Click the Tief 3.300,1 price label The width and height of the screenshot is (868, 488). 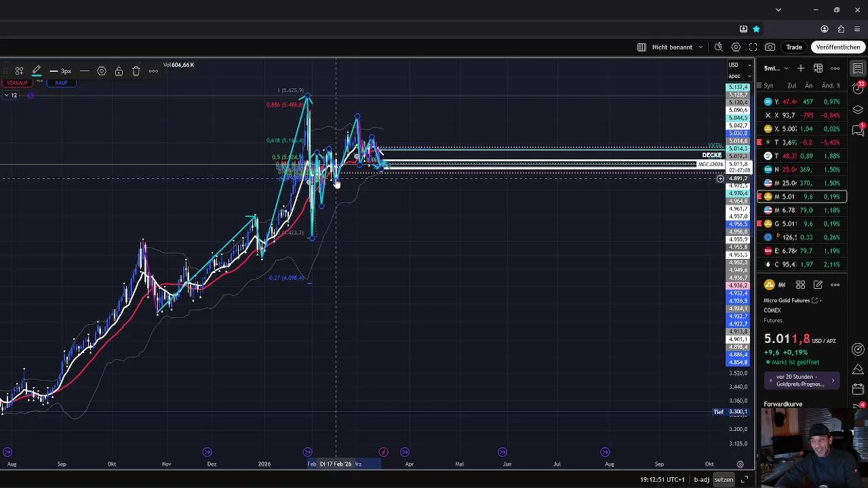(731, 411)
